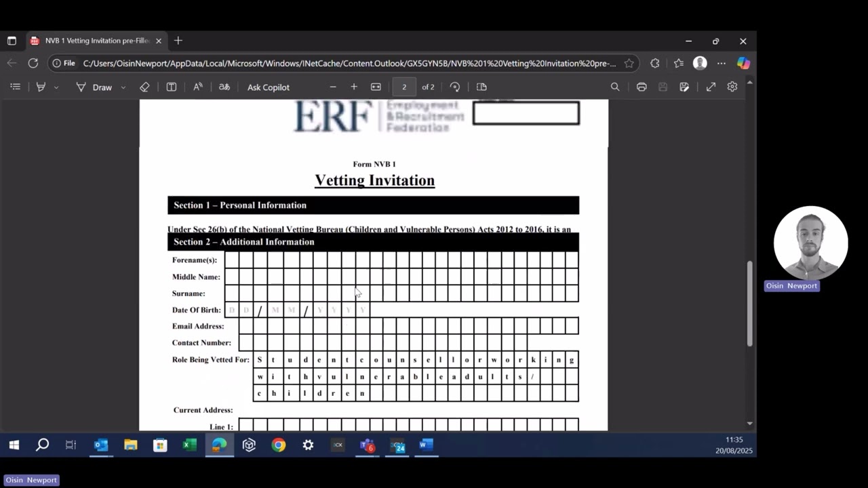Open Ask Copilot
This screenshot has width=868, height=488.
click(269, 87)
